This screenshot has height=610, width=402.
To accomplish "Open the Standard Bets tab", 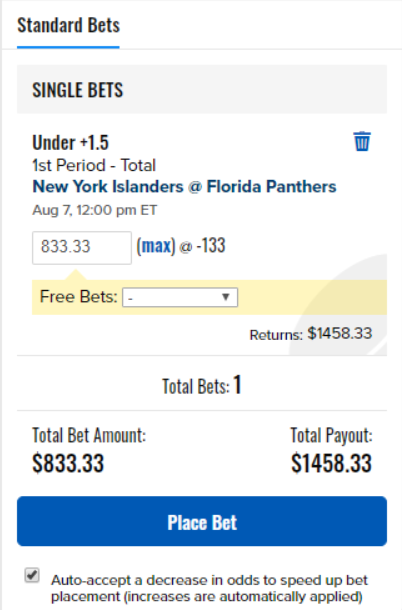I will click(68, 26).
